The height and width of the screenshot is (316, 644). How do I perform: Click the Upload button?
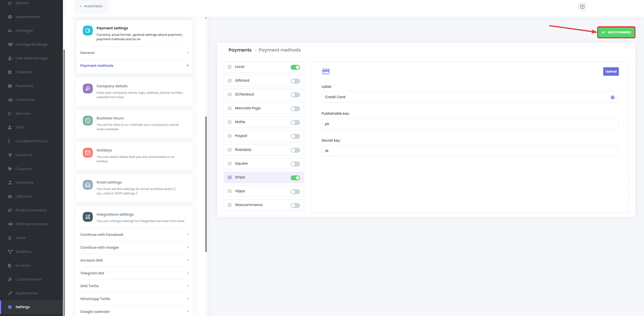[610, 71]
